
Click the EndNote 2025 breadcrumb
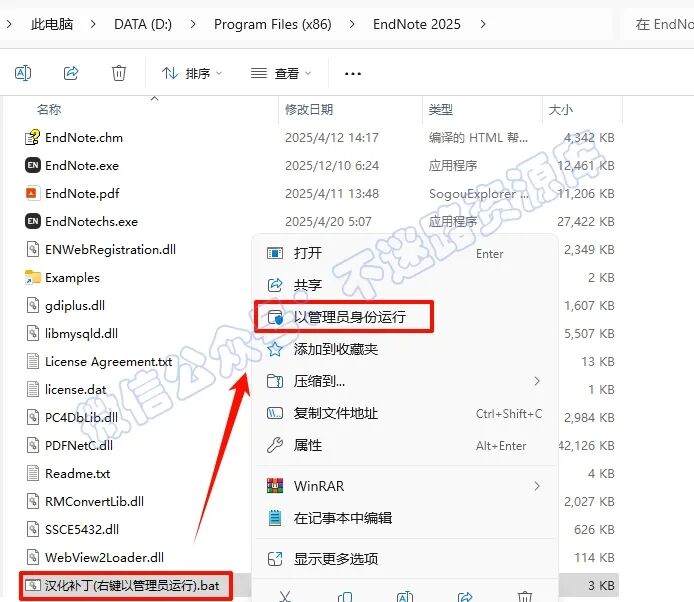click(416, 24)
